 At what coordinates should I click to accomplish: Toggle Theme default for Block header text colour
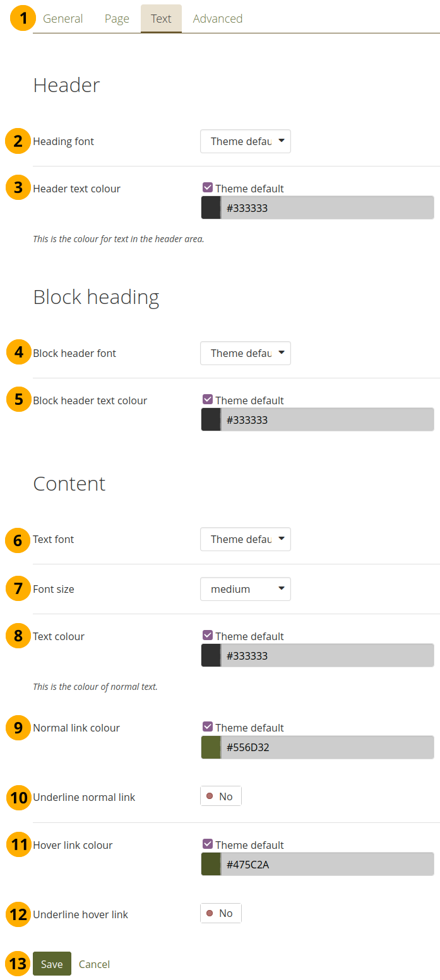click(208, 400)
